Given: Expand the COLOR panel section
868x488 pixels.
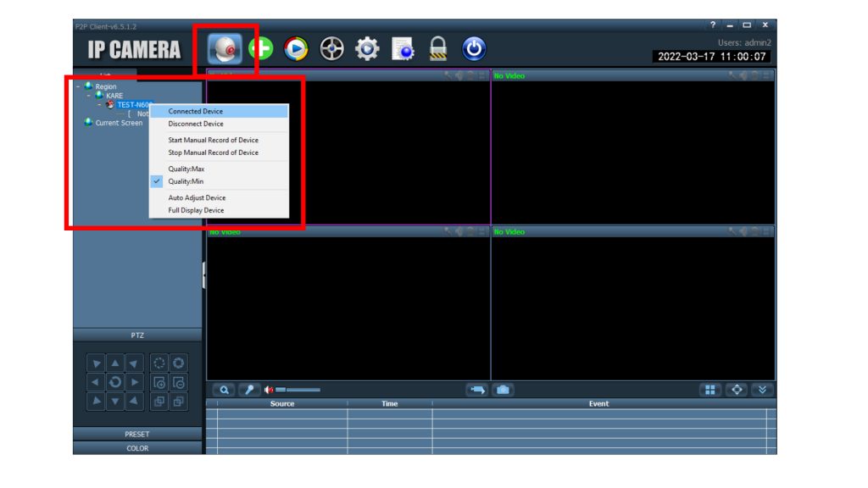Looking at the screenshot, I should 137,448.
